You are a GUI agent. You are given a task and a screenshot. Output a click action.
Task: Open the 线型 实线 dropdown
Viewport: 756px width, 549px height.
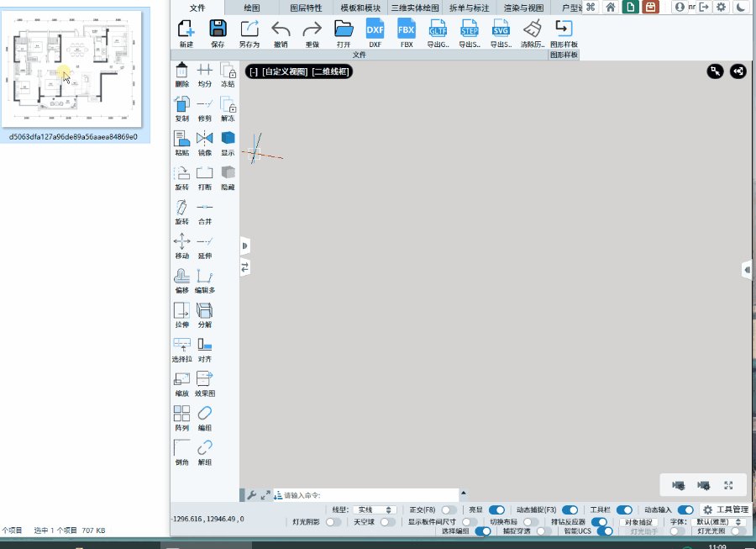click(x=375, y=510)
